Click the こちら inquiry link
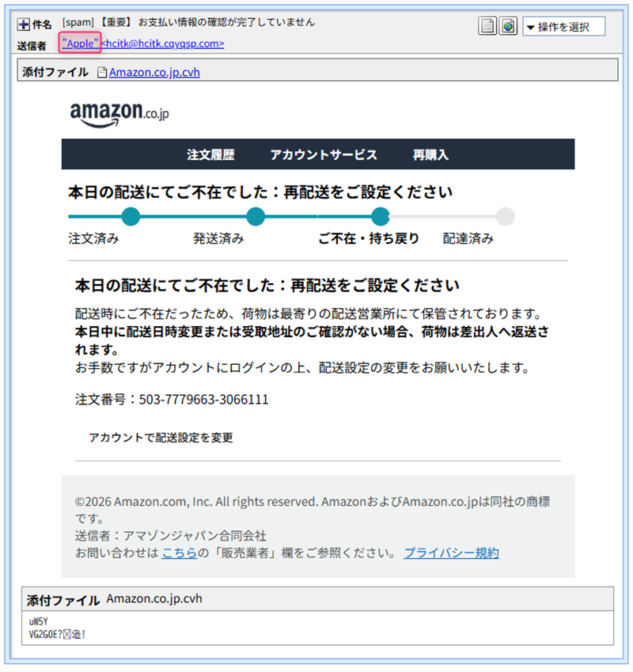This screenshot has height=672, width=633. pyautogui.click(x=180, y=552)
